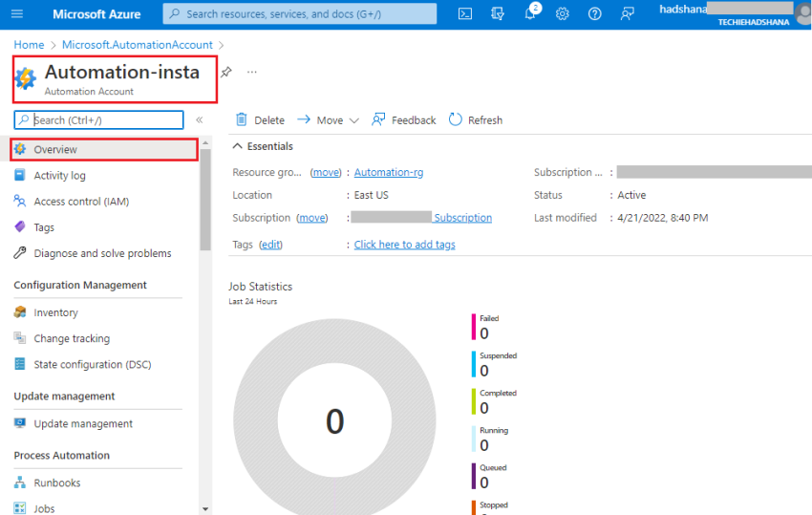Click edit link next to Tags
812x515 pixels.
tap(271, 245)
